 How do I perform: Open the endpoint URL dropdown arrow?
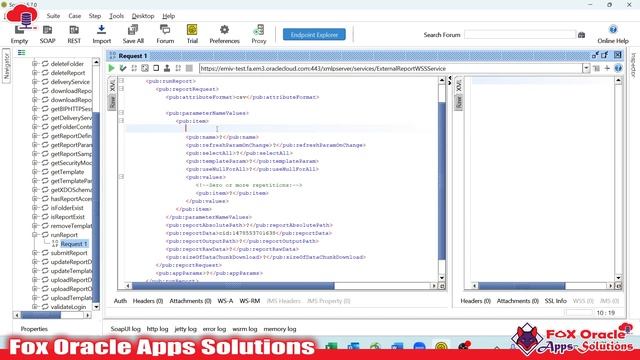(x=586, y=69)
